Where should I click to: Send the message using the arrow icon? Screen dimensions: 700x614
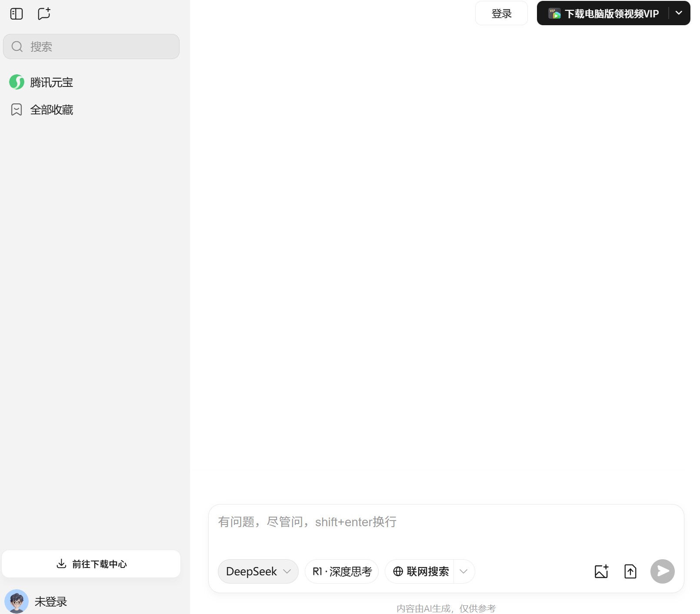point(662,571)
